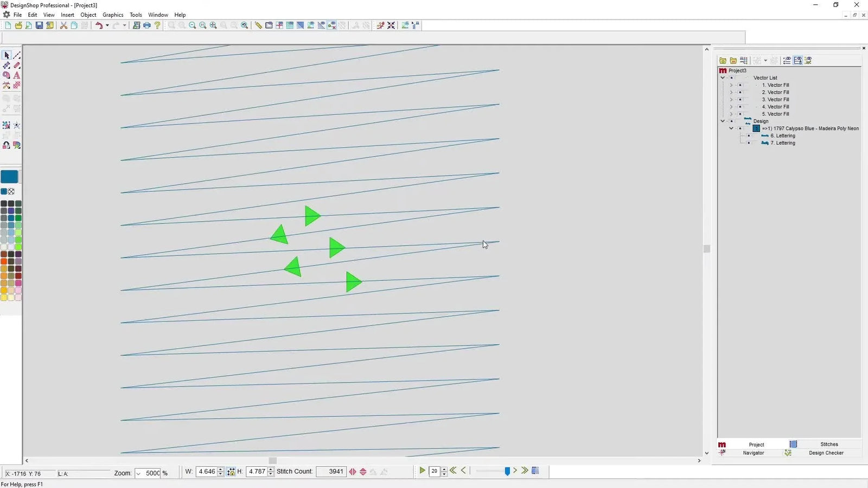Choose the Lettering tool

[17, 75]
